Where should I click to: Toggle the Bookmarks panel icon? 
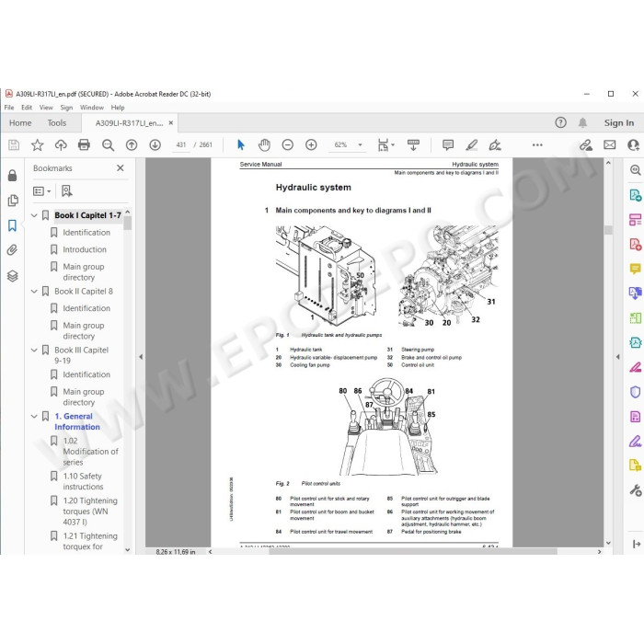pyautogui.click(x=12, y=225)
